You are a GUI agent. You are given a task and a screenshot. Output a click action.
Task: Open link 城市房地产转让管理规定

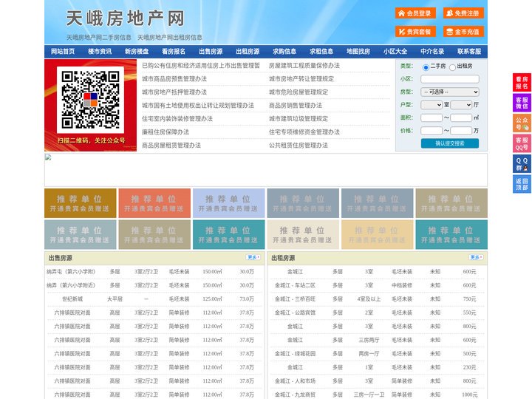(301, 79)
